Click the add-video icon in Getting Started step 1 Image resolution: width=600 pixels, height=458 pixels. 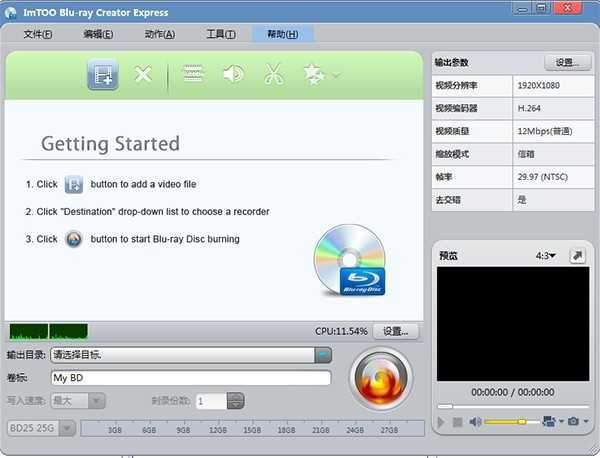point(73,184)
